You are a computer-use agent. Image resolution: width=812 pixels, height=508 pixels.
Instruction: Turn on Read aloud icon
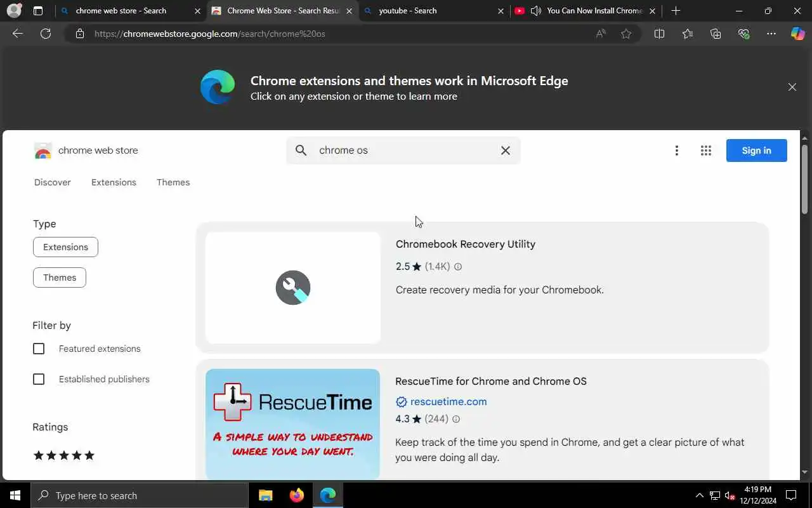click(x=601, y=34)
